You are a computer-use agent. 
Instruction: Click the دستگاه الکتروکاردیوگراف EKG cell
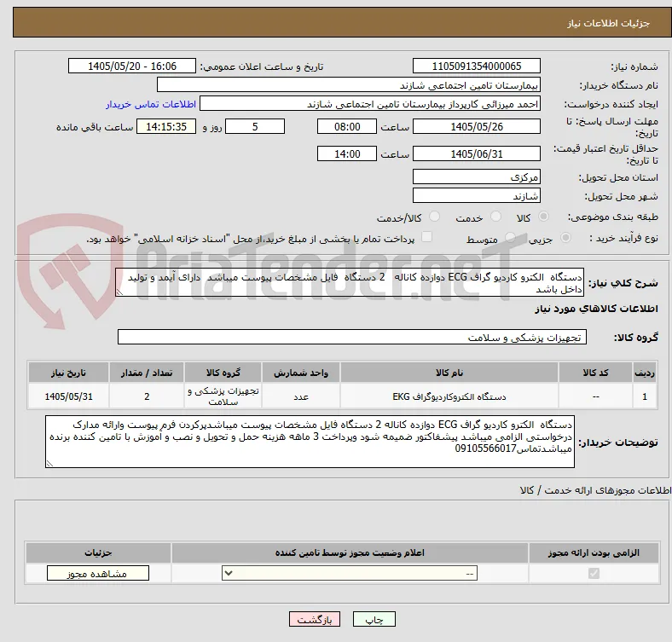[x=449, y=396]
